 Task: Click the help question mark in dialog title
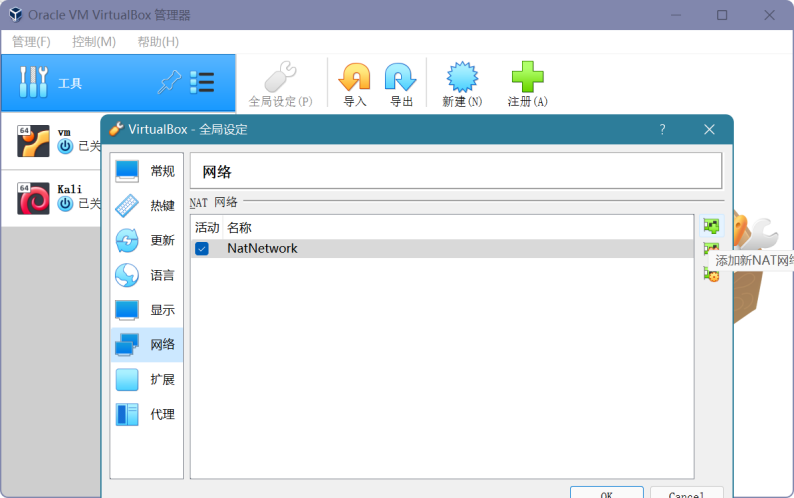tap(662, 130)
